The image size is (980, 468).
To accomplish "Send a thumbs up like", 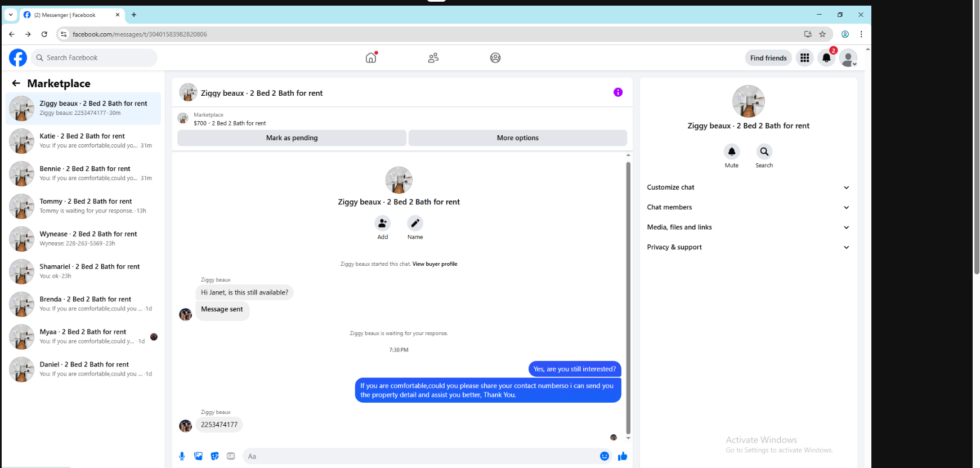I will (623, 456).
